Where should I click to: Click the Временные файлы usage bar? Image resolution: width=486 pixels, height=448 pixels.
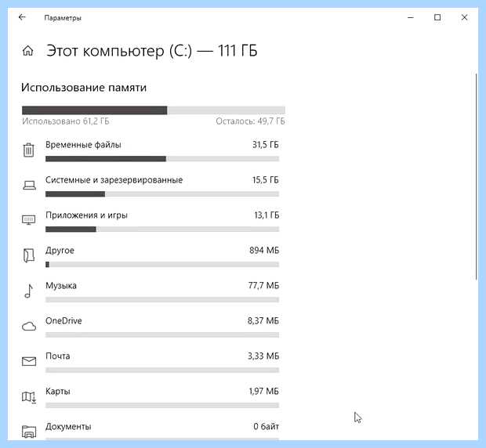click(x=162, y=159)
